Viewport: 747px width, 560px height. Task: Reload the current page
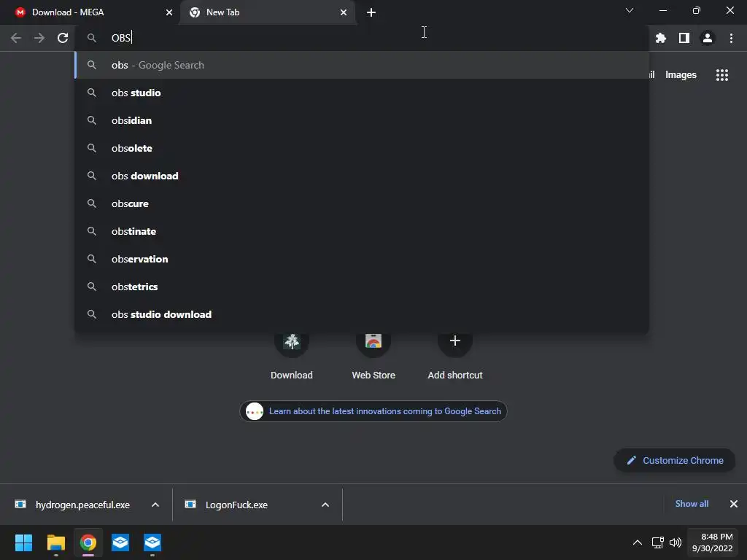63,38
